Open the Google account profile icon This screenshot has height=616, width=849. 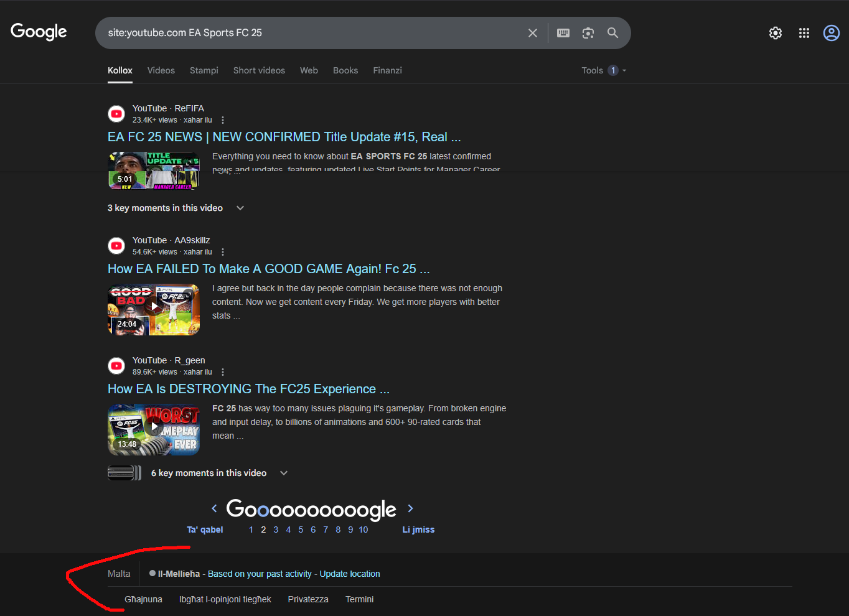pyautogui.click(x=832, y=33)
